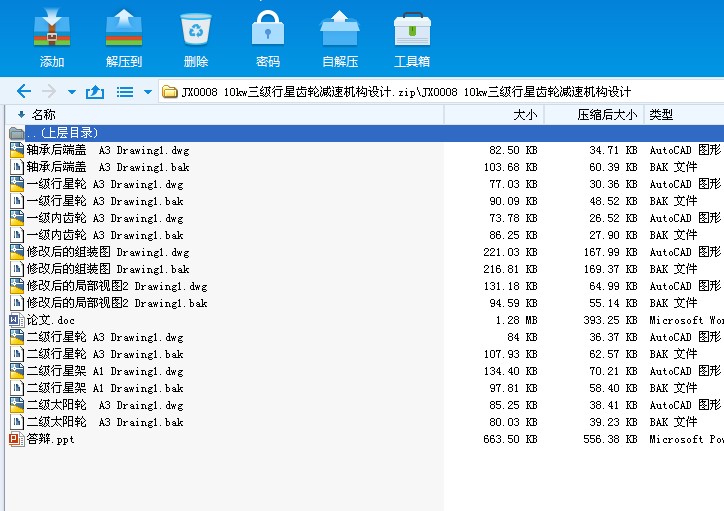
Task: Click the 添加 (Add) toolbar icon
Action: click(52, 29)
